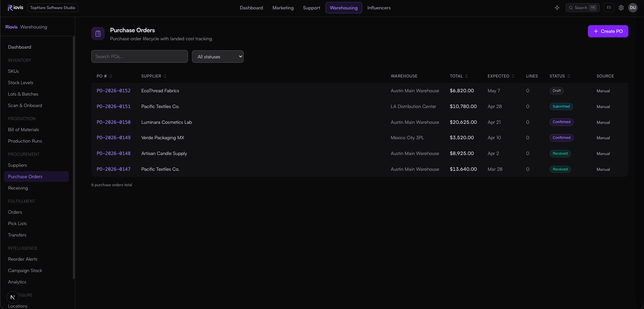Click the Riovis logo icon
The image size is (644, 309).
[x=10, y=8]
